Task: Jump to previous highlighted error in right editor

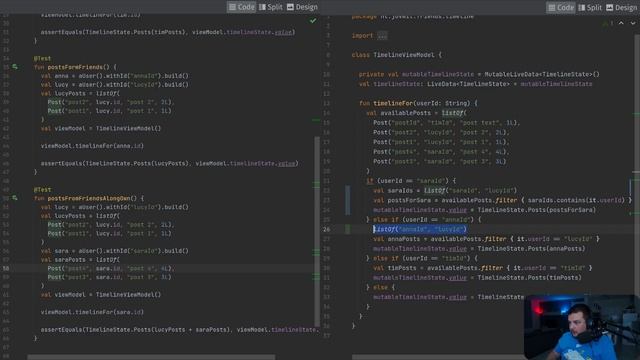Action: 621,23
